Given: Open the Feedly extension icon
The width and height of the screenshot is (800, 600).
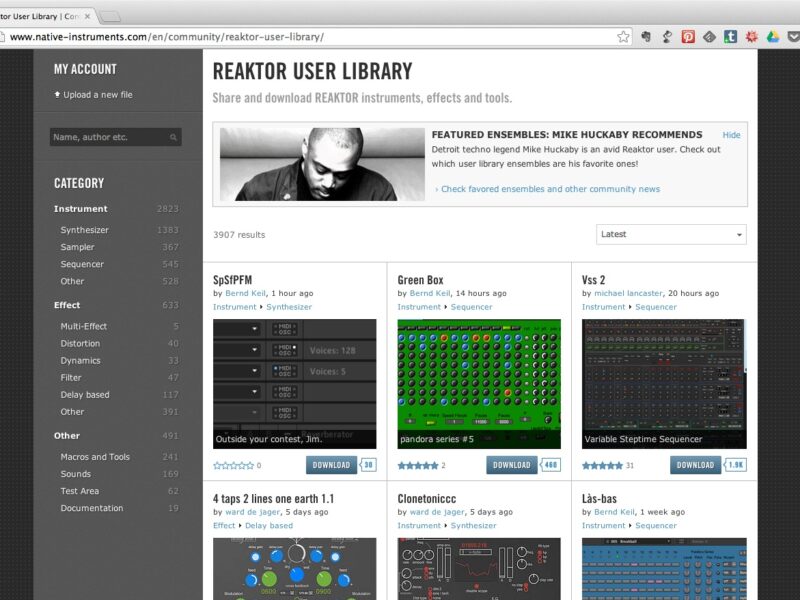Looking at the screenshot, I should point(709,36).
